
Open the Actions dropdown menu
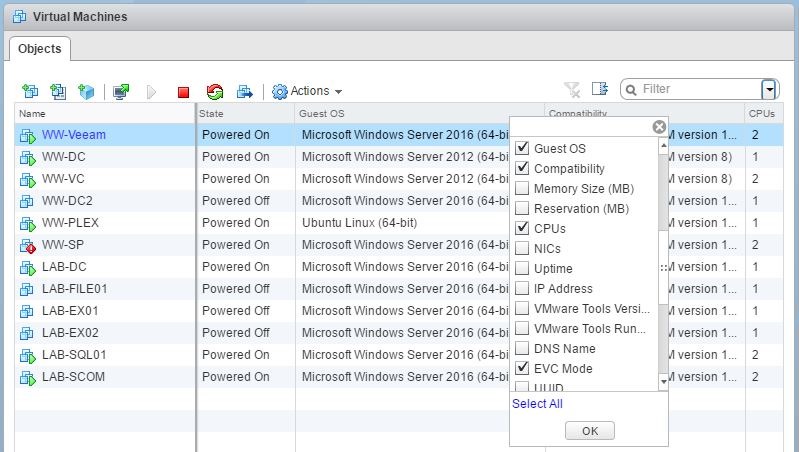point(308,91)
